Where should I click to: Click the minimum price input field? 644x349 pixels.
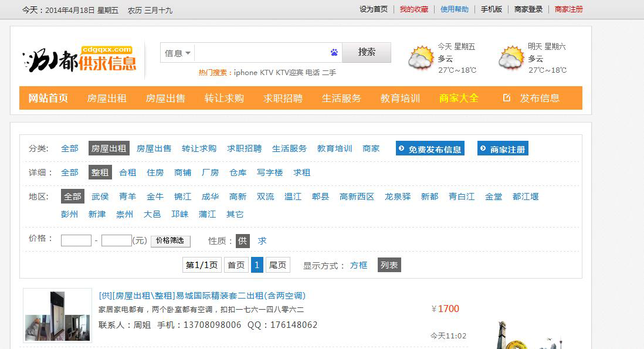[76, 240]
